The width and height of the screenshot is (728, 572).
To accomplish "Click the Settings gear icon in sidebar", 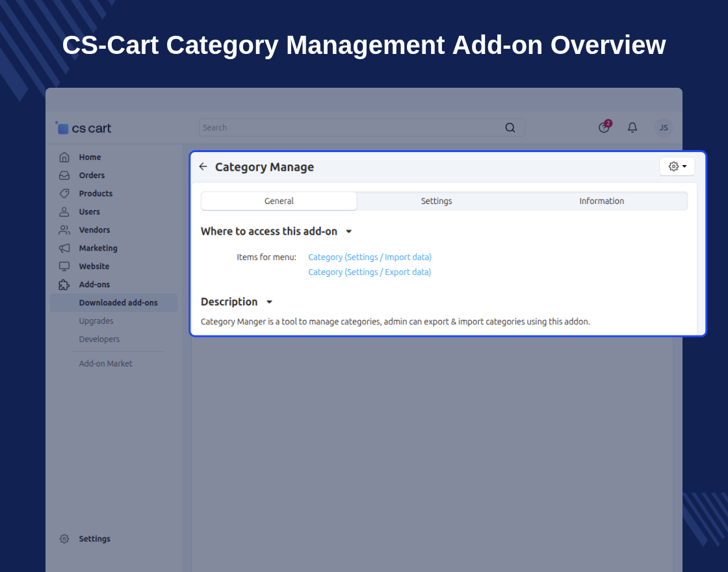I will (x=64, y=539).
